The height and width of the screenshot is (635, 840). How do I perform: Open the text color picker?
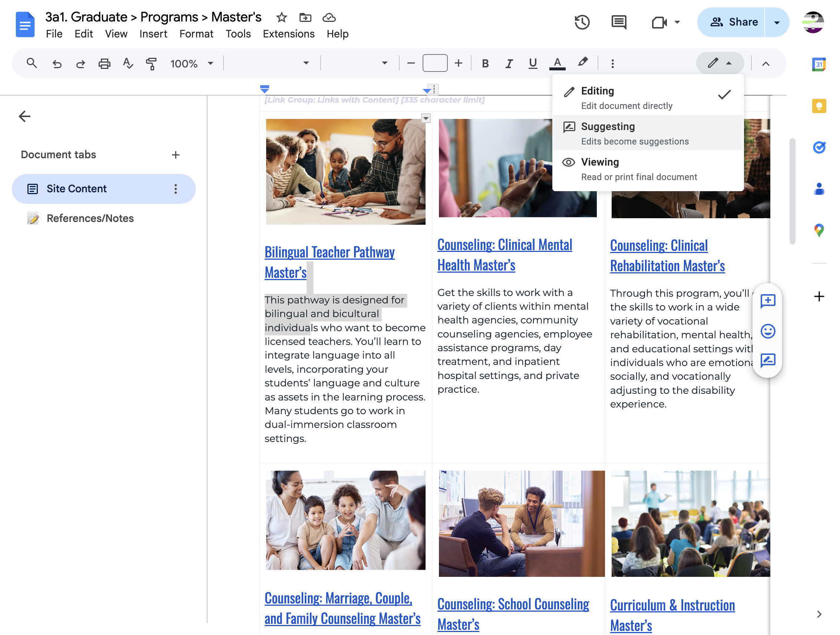click(557, 63)
